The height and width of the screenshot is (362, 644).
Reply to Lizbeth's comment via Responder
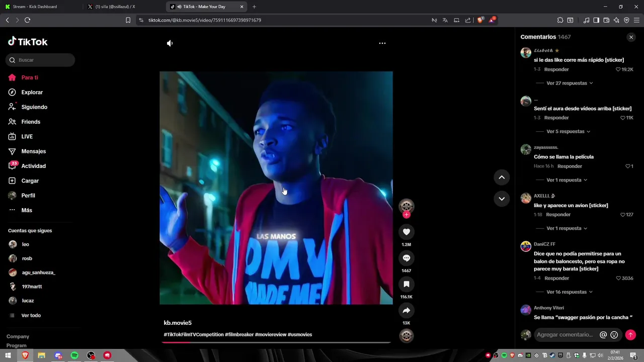(x=556, y=69)
